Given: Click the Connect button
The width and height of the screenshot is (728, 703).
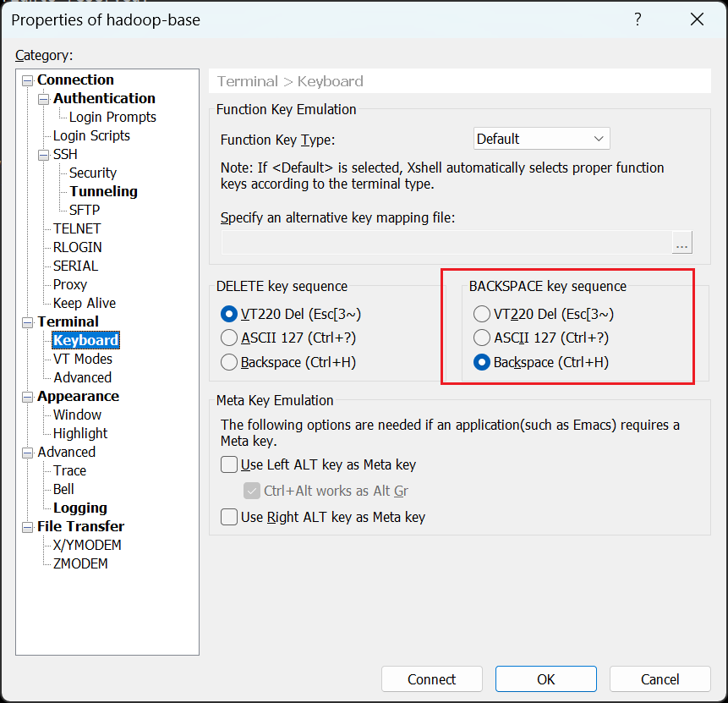Looking at the screenshot, I should point(432,679).
